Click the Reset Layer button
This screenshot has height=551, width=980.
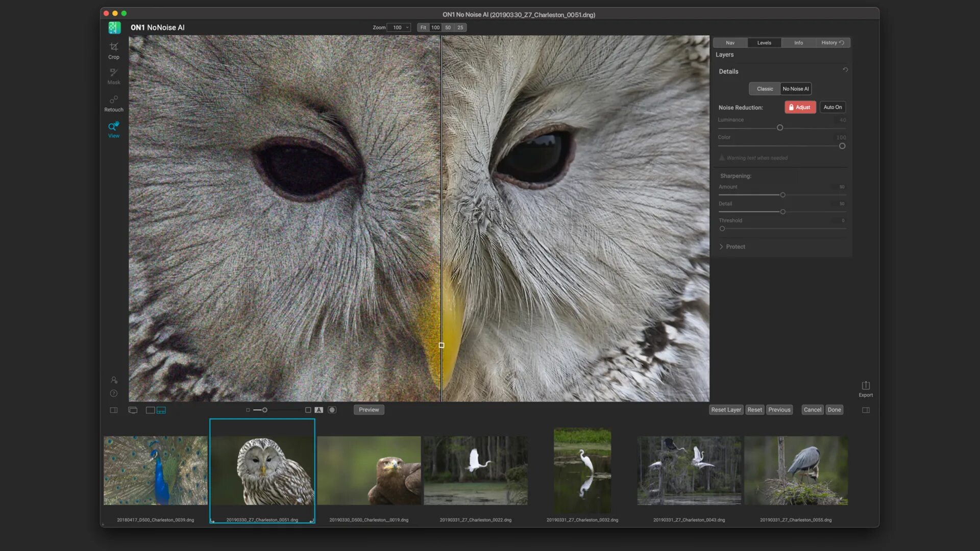[725, 410]
